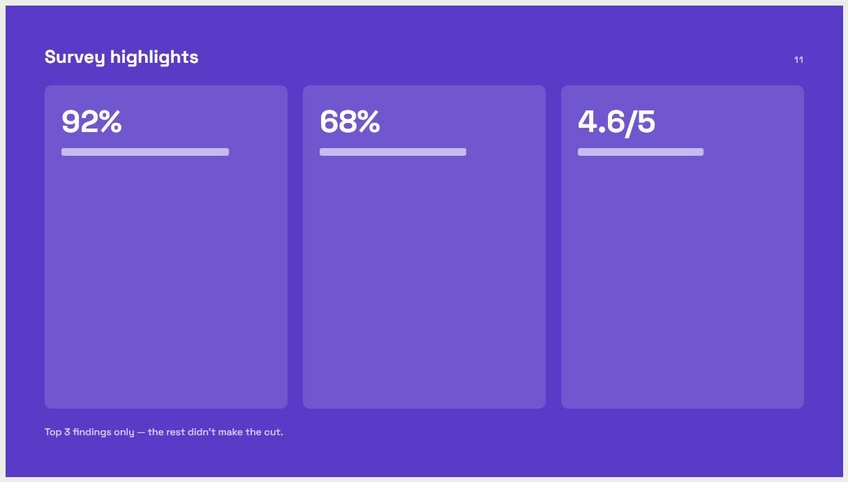The width and height of the screenshot is (848, 482).
Task: Click the progress bar under 4.6/5
Action: (640, 152)
